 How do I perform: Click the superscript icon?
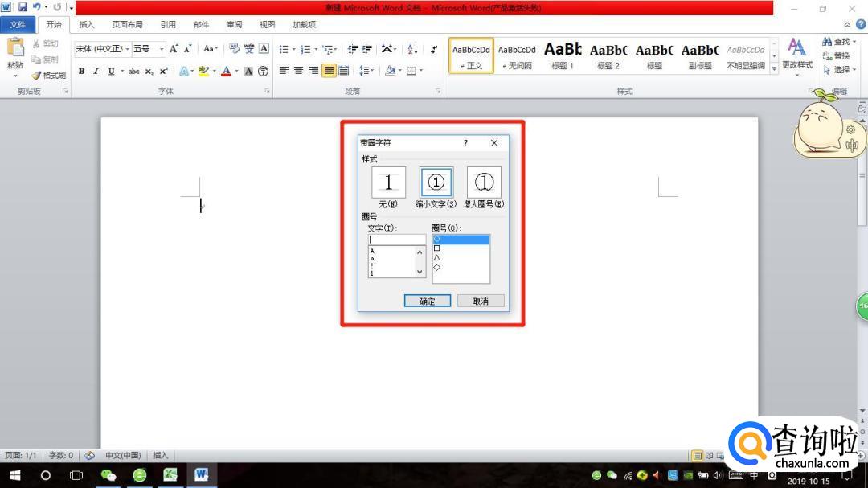pos(163,71)
